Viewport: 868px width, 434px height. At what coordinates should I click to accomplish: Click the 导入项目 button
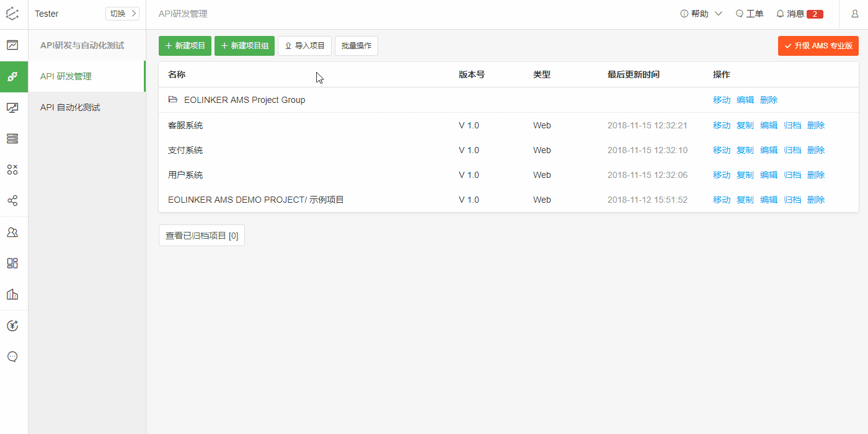click(304, 46)
